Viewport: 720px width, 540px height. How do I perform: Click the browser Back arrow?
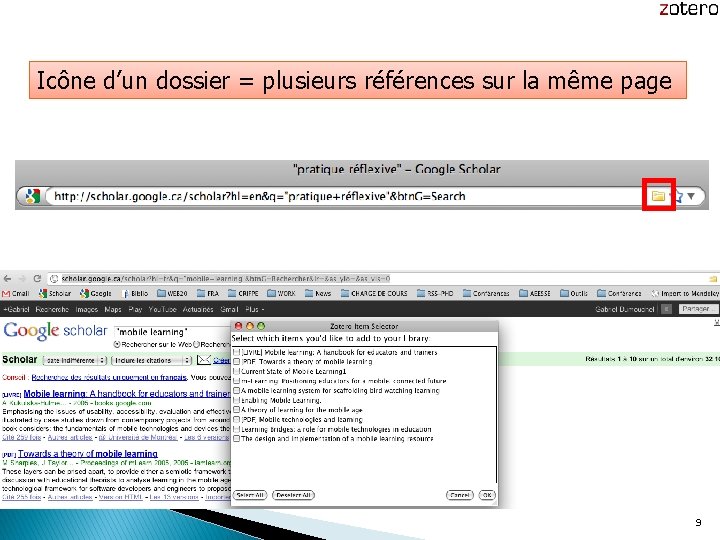(7, 278)
